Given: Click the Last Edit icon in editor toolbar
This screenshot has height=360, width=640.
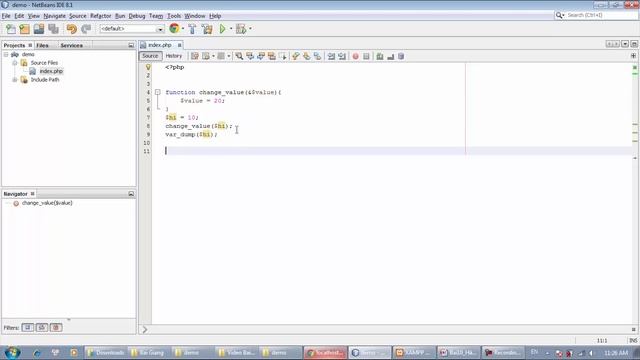Looking at the screenshot, I should (195, 56).
